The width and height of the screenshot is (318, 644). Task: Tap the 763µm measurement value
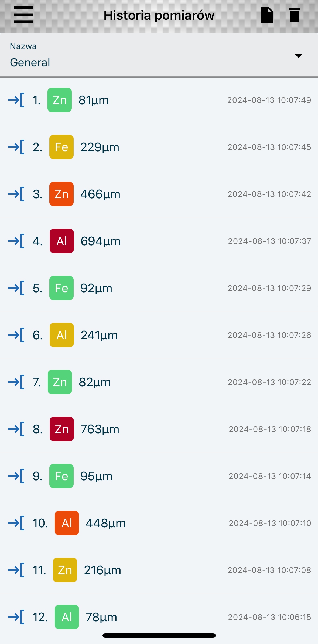(100, 429)
